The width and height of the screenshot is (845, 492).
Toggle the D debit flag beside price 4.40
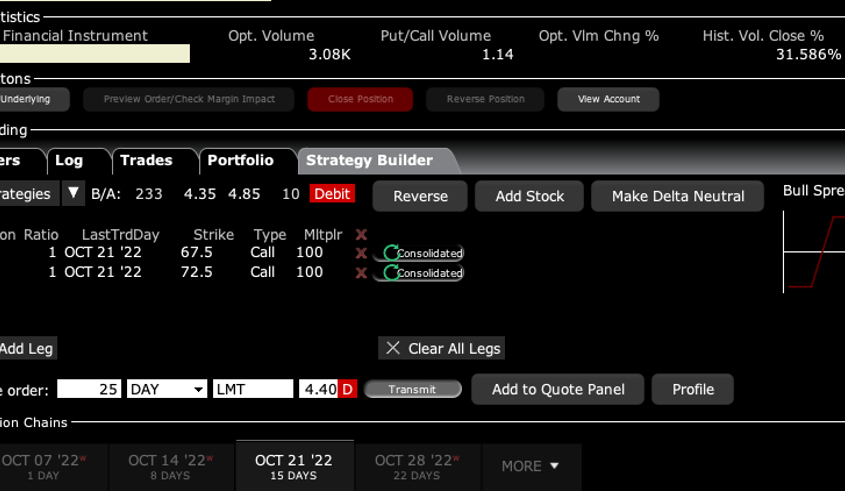tap(347, 389)
